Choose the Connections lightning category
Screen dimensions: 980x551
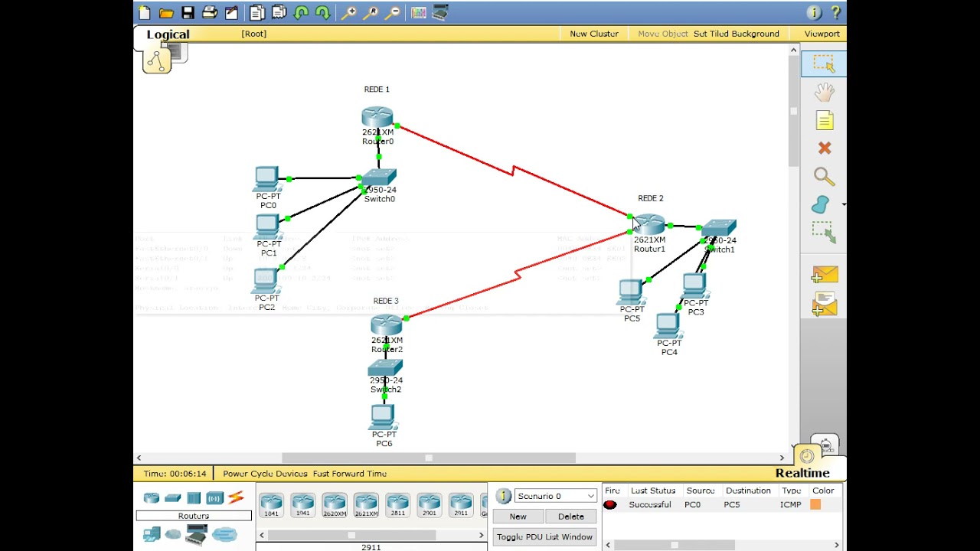pos(236,498)
